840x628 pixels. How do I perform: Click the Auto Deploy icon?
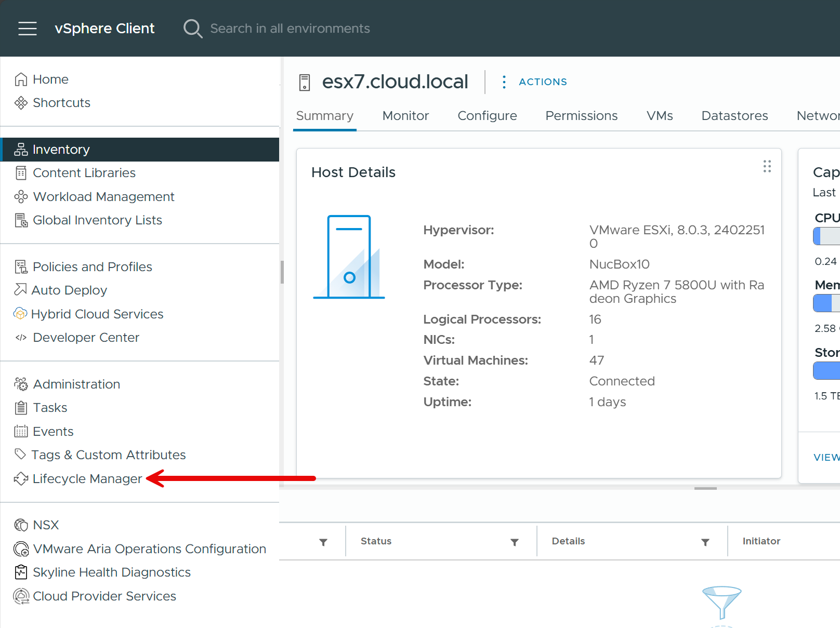[x=20, y=290]
